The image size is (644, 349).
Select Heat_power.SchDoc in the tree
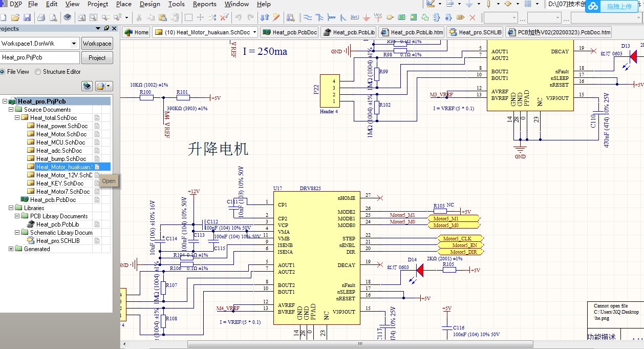[x=61, y=126]
